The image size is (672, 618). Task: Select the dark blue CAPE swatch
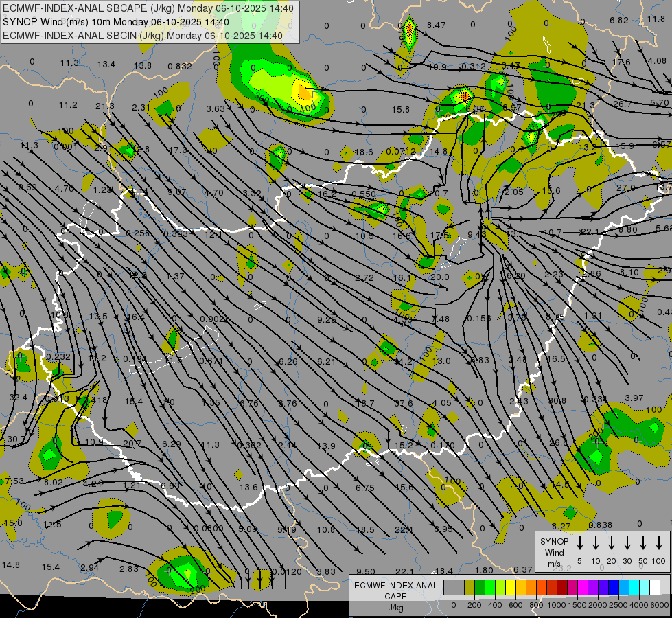click(x=614, y=588)
